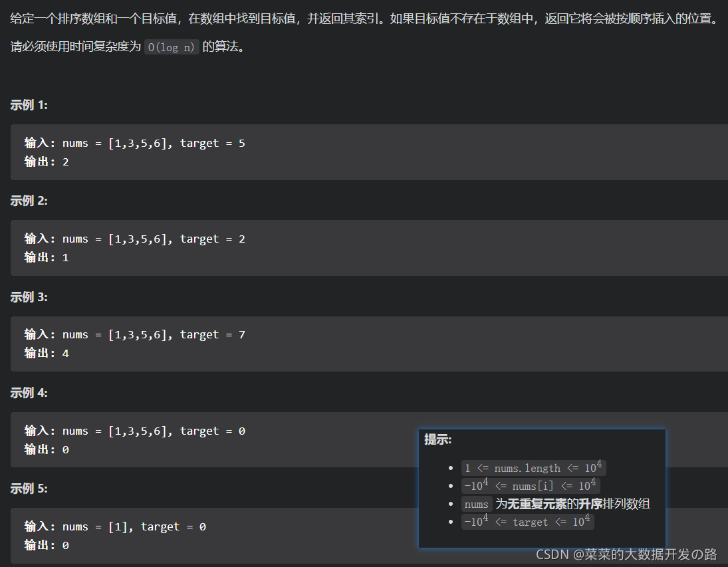Screen dimensions: 728x567
Task: Click the target range constraint
Action: pyautogui.click(x=527, y=522)
